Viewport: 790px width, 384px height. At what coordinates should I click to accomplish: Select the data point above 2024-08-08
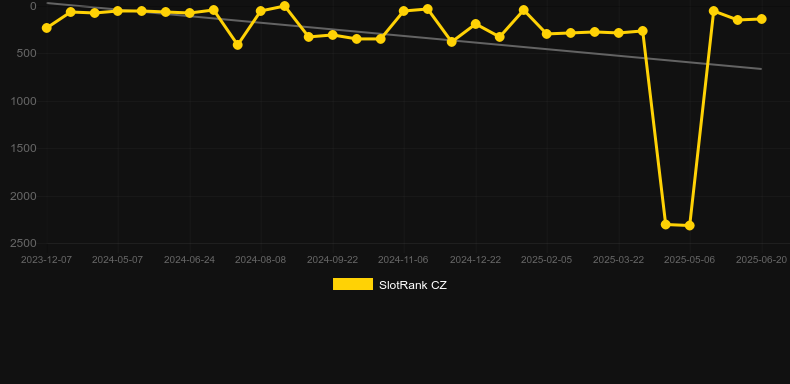pos(261,11)
